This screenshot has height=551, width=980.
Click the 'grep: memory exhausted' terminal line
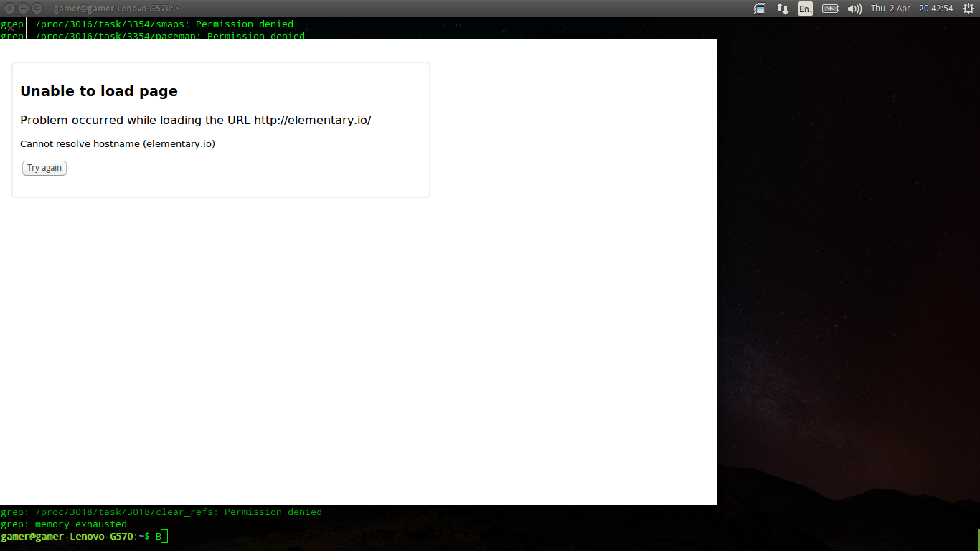pos(64,524)
